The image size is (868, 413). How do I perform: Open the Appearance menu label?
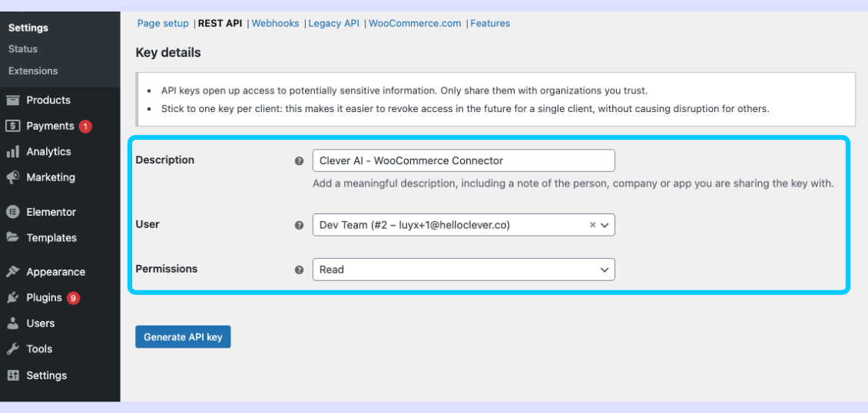56,272
